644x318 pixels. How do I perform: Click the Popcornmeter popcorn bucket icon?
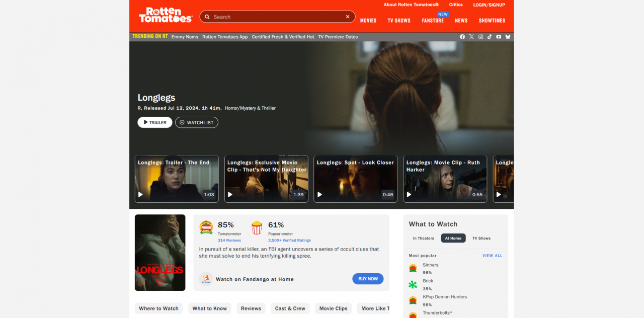coord(257,227)
